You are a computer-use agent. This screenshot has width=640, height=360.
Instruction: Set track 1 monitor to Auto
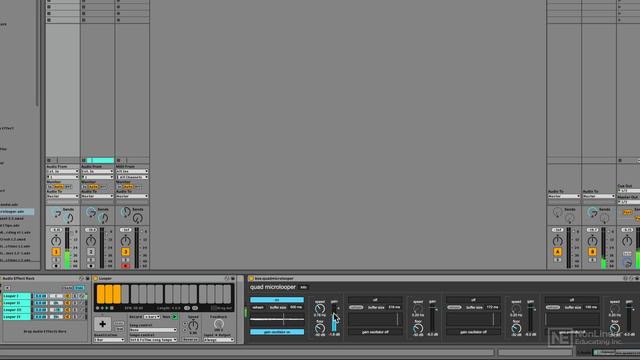tap(59, 187)
